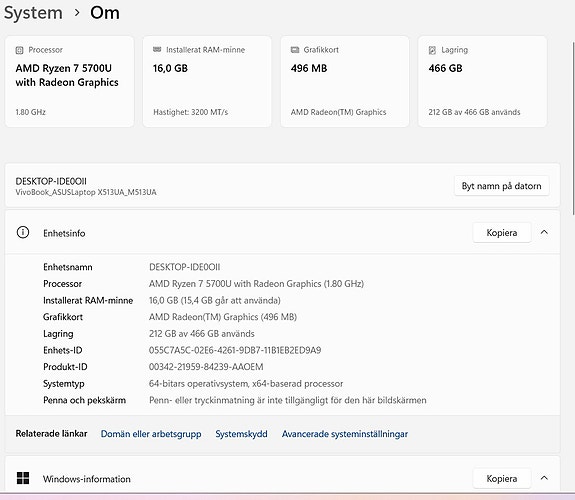Select the Lagring 466 GB card

click(483, 81)
